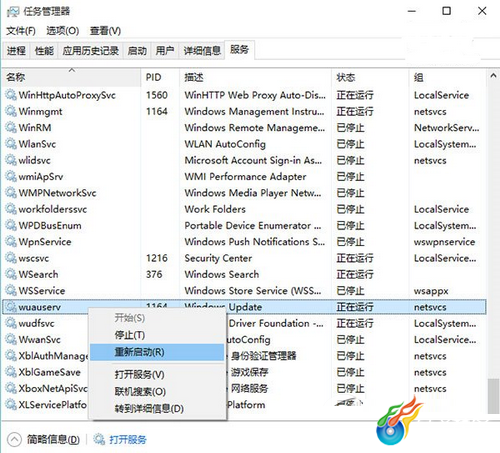Click the greyed 开始(S) context menu entry
The image size is (500, 453).
(x=157, y=318)
